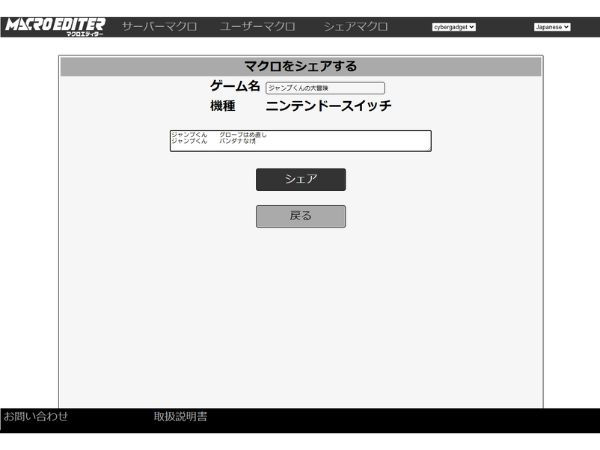Click the 機種 label
This screenshot has width=600, height=450.
point(222,106)
